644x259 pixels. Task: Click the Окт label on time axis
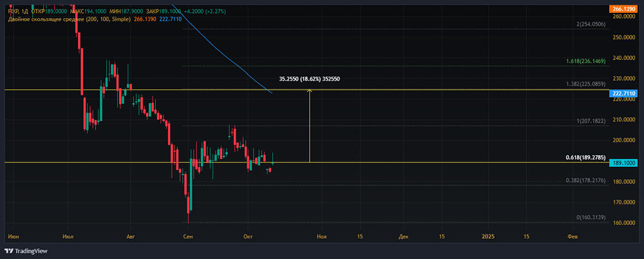pos(248,236)
